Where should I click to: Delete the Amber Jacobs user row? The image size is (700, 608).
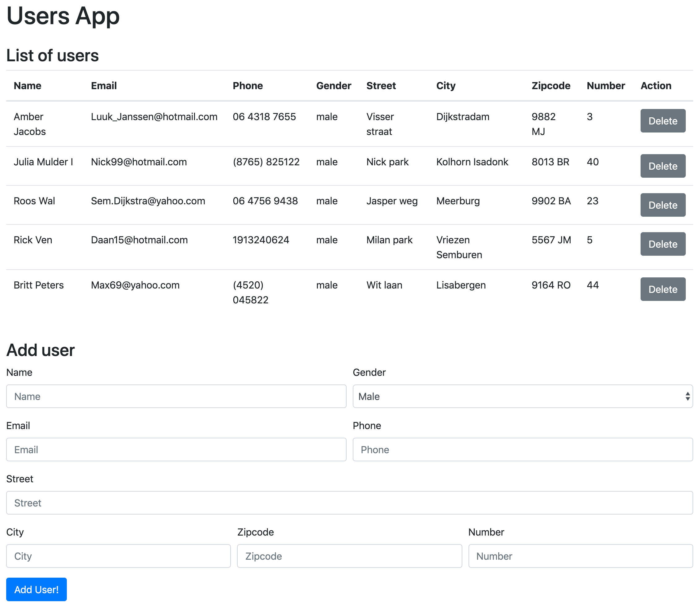[662, 121]
